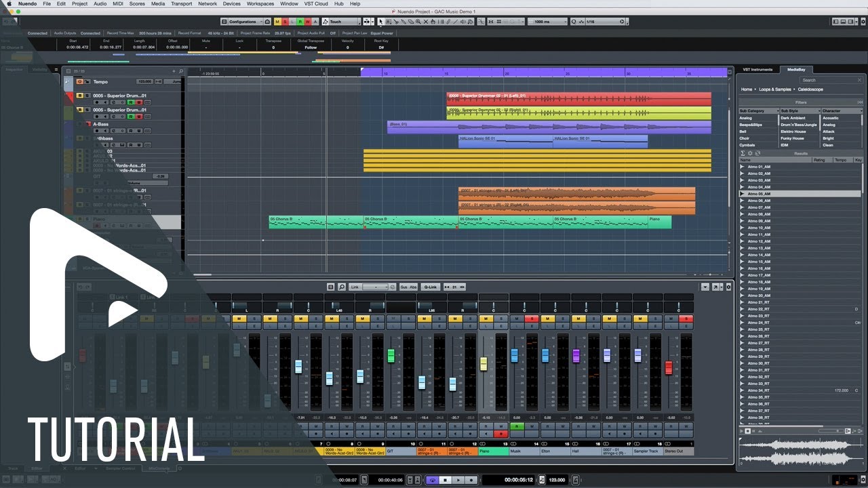This screenshot has height=488, width=868.
Task: Toggle global Read R automation in toolbar
Action: pyautogui.click(x=300, y=22)
